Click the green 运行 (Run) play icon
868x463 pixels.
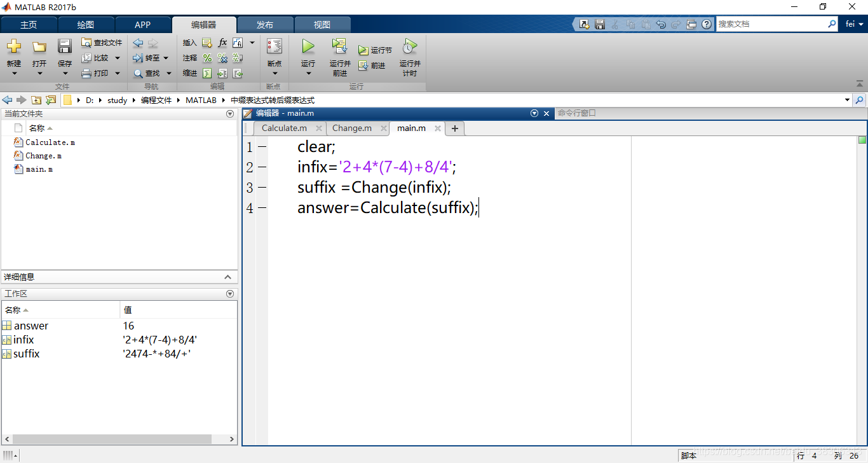pos(308,46)
